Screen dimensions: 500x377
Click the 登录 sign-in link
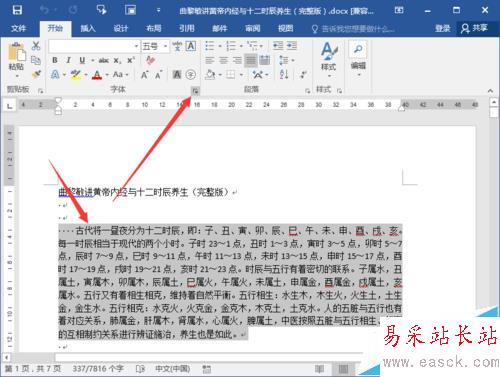click(443, 29)
